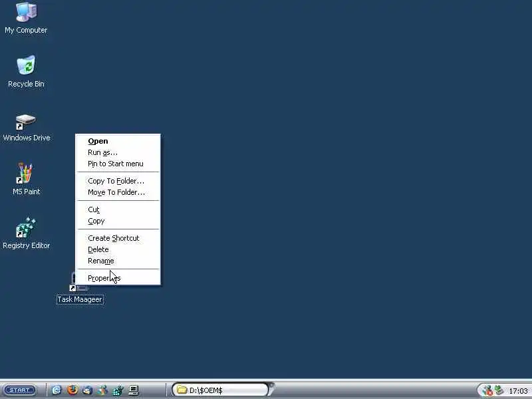Choose Rename from the context menu

118,261
